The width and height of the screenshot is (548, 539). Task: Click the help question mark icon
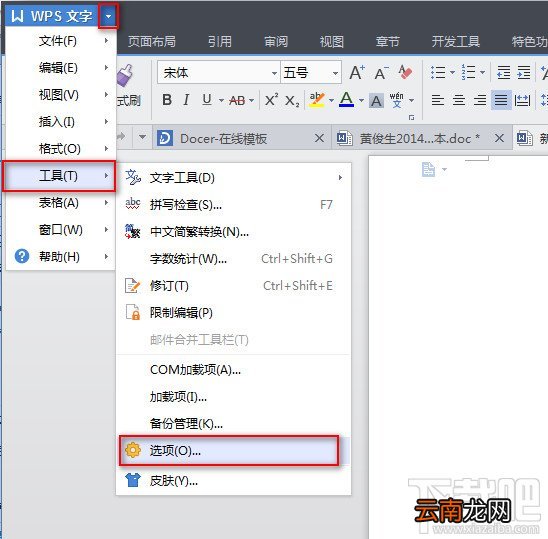[x=22, y=256]
